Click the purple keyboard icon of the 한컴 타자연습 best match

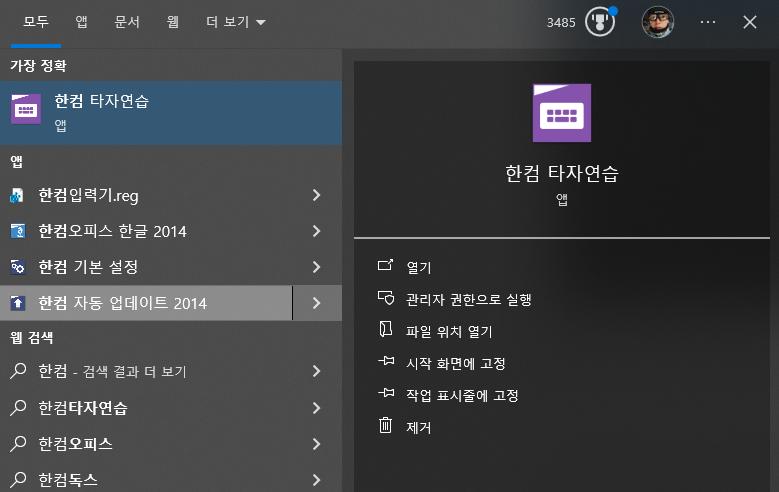pos(26,109)
